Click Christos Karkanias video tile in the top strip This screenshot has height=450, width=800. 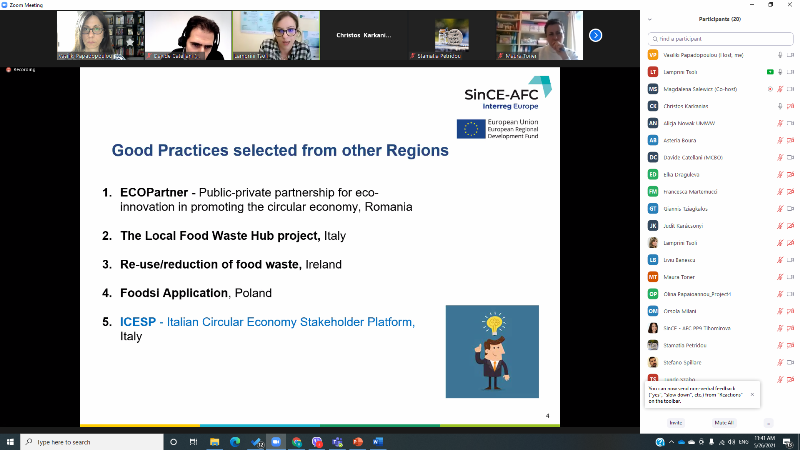click(x=362, y=36)
